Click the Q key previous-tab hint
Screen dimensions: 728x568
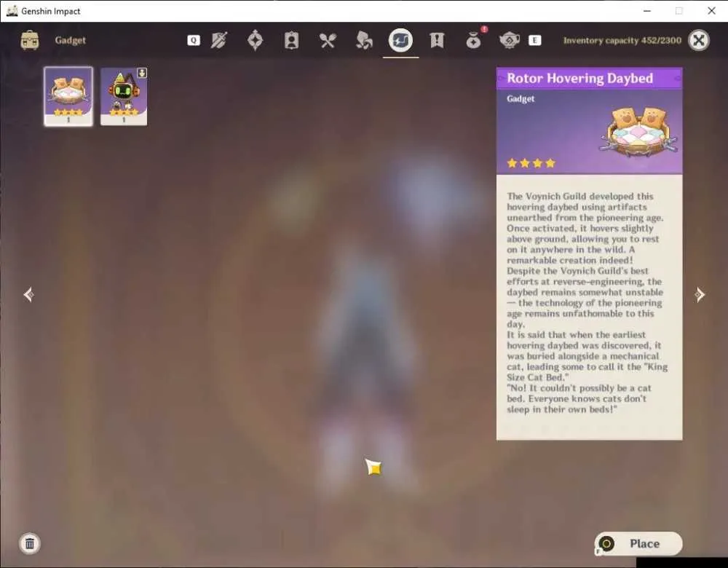pyautogui.click(x=194, y=40)
